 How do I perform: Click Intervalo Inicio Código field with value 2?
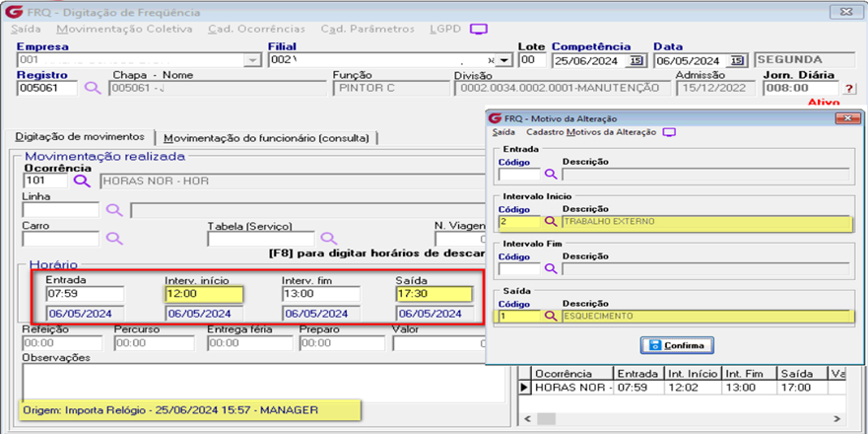pos(519,222)
